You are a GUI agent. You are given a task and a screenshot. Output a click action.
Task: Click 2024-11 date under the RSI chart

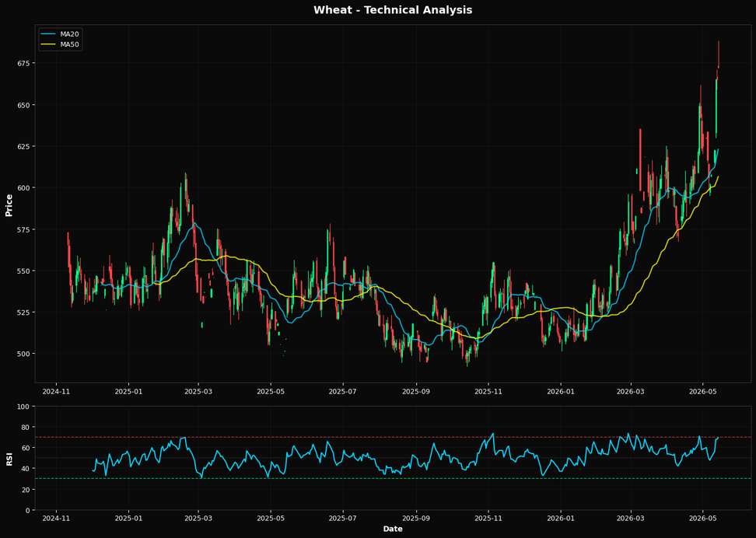click(57, 519)
